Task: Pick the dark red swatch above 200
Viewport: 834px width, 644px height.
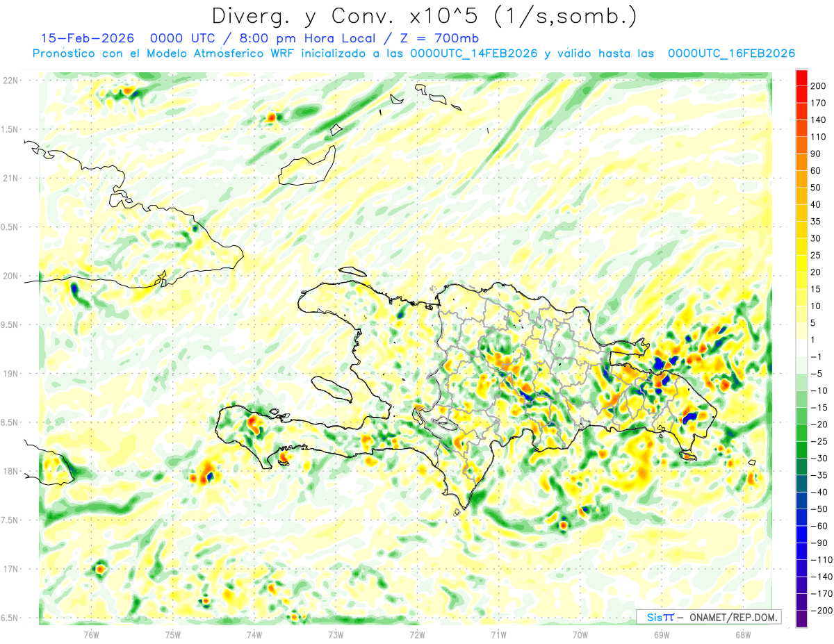Action: point(801,78)
